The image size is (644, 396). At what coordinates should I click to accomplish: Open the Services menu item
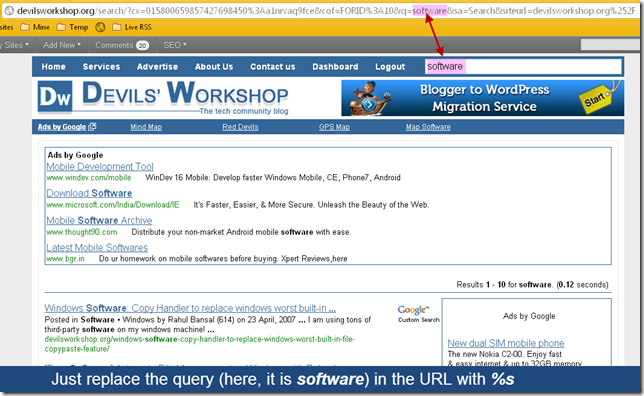pos(101,67)
